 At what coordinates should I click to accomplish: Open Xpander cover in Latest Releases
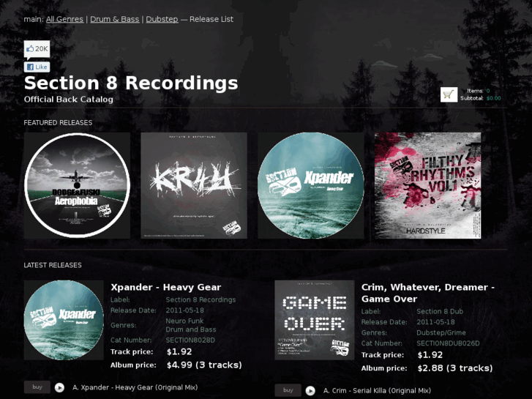pos(64,320)
